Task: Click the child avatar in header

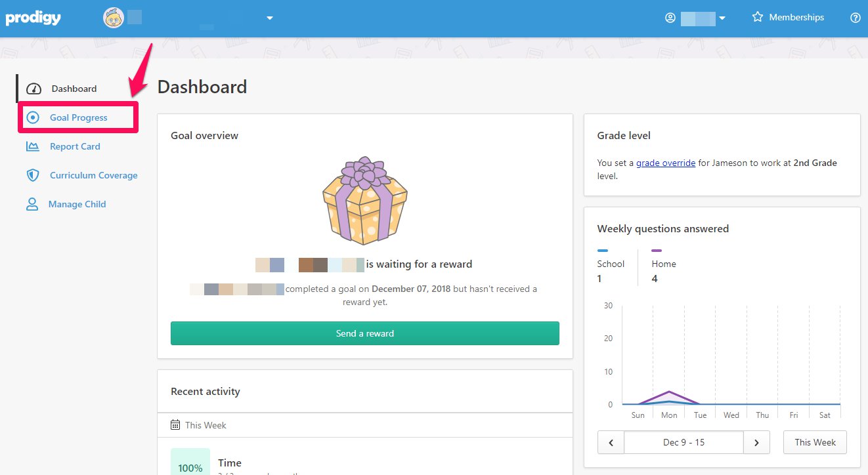Action: 114,18
